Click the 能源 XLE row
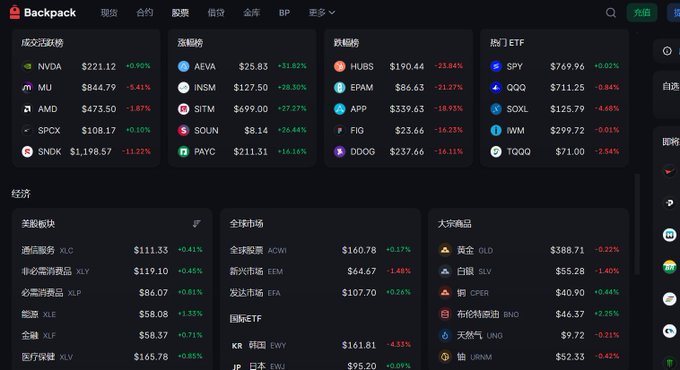 click(x=112, y=314)
